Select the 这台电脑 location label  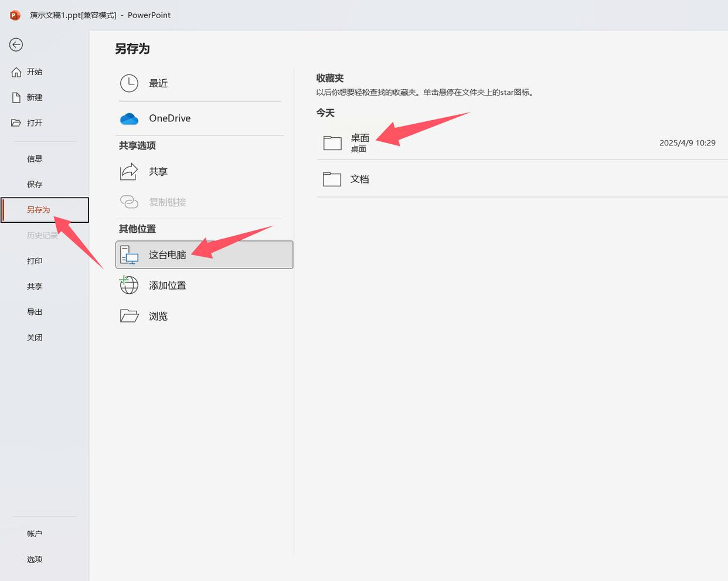click(x=168, y=255)
